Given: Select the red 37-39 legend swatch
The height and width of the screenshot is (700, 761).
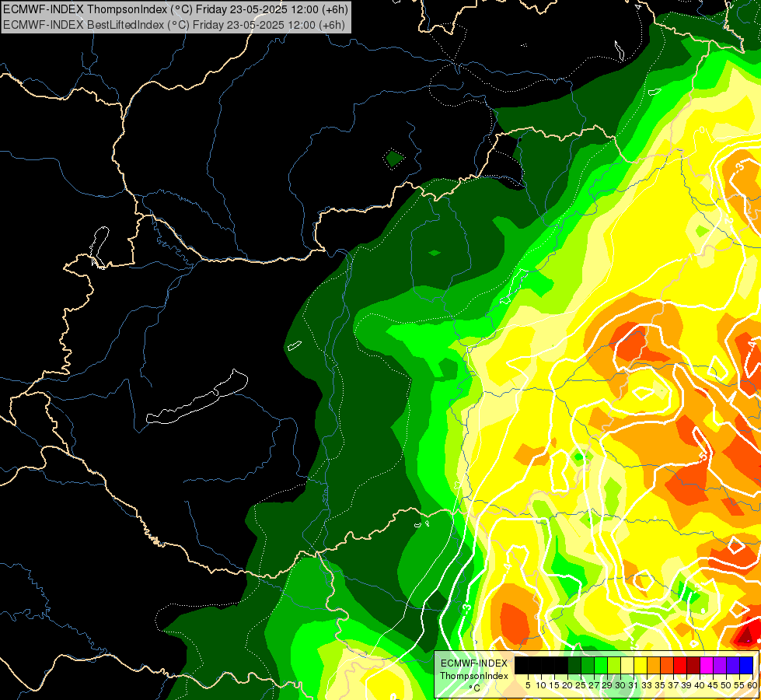Looking at the screenshot, I should click(680, 666).
